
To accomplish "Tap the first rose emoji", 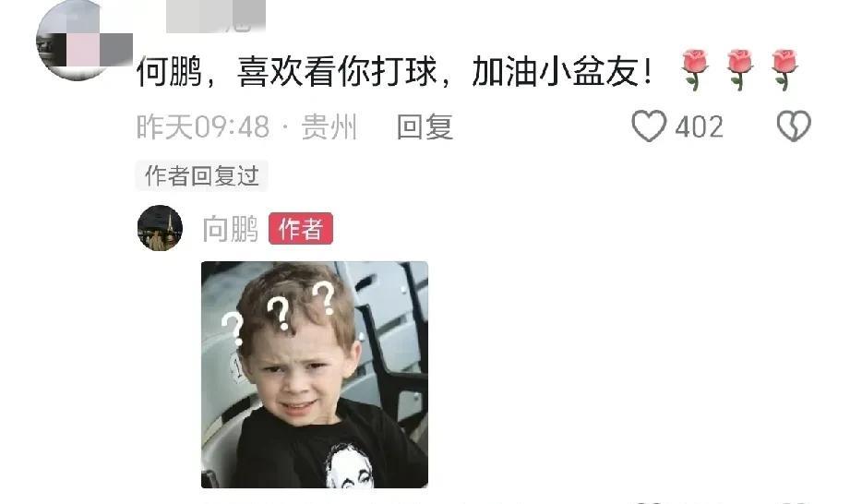I will tap(694, 69).
